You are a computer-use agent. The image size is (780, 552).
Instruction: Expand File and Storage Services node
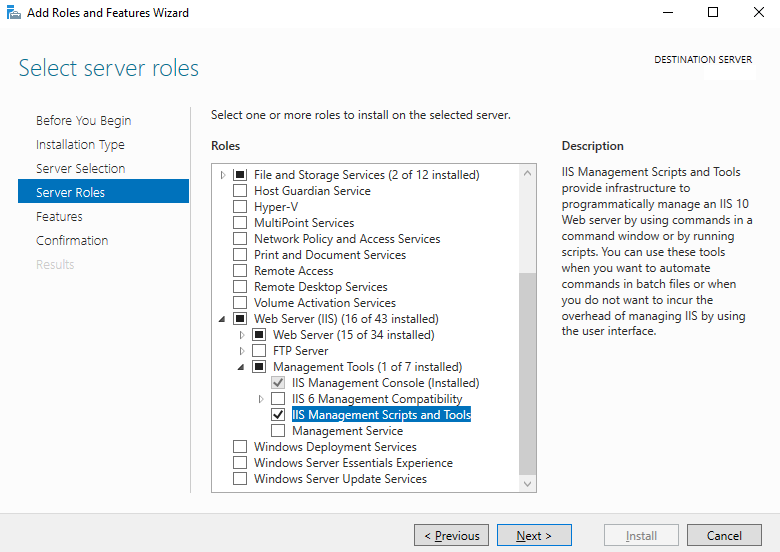223,175
